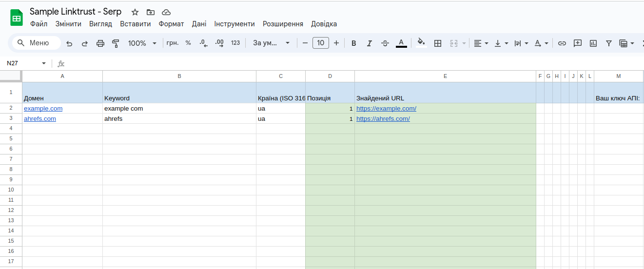Open the Дані menu
This screenshot has width=644, height=269.
click(199, 24)
